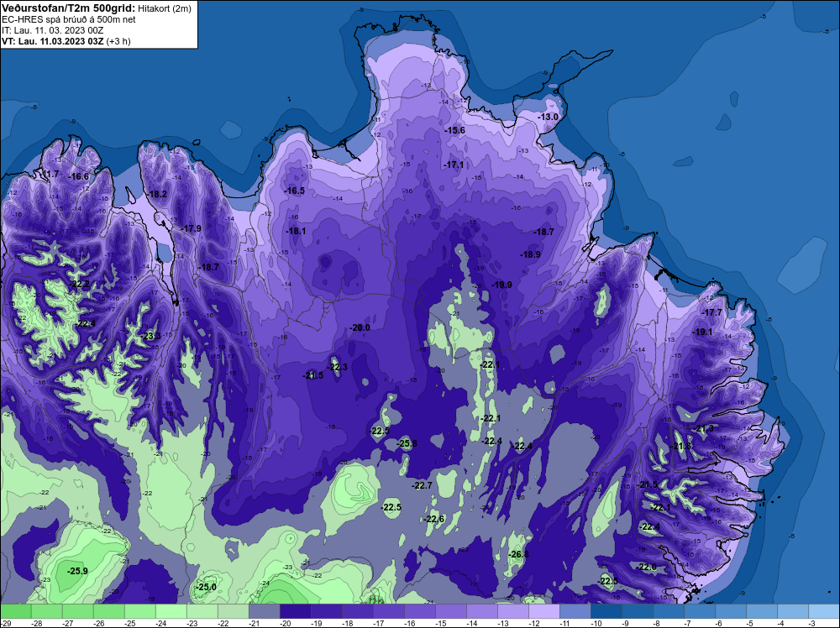Click the -23.3 temperature value
This screenshot has height=628, width=840.
click(x=151, y=336)
